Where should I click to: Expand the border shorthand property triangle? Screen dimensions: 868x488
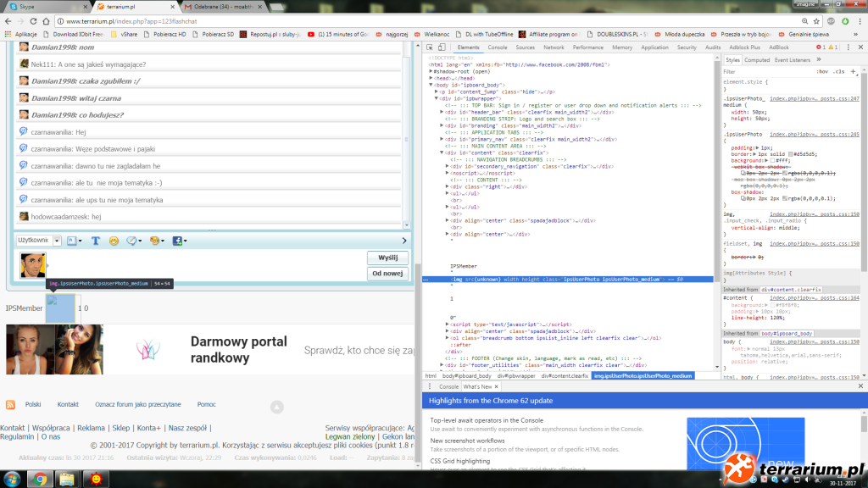[x=754, y=154]
